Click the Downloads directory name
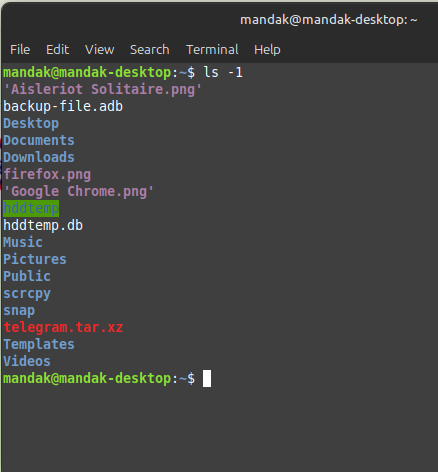438x472 pixels. pos(39,157)
